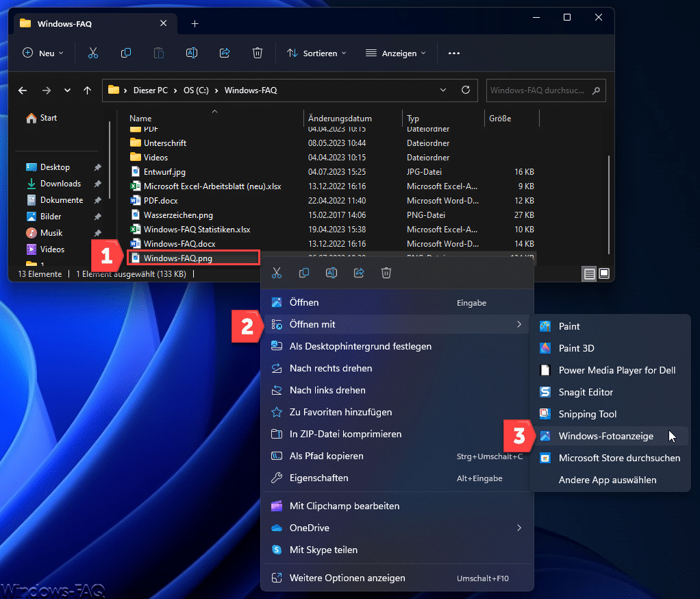Expand address bar history dropdown

tap(443, 90)
